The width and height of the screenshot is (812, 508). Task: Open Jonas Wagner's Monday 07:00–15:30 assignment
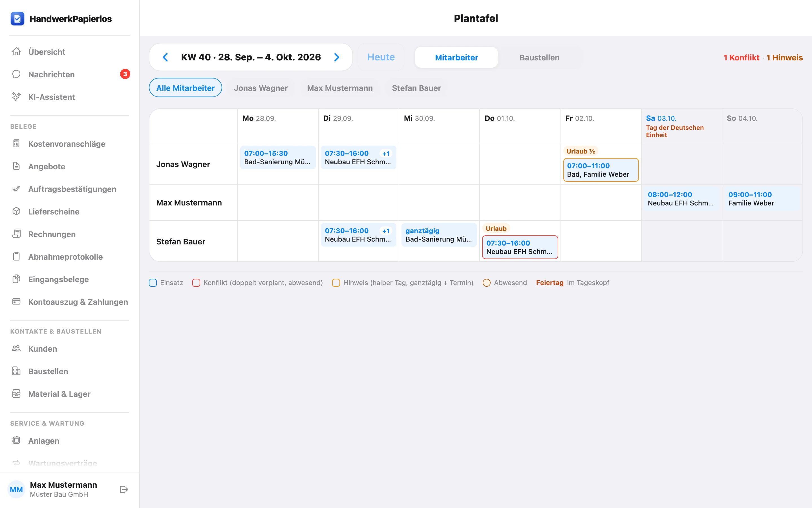click(278, 157)
